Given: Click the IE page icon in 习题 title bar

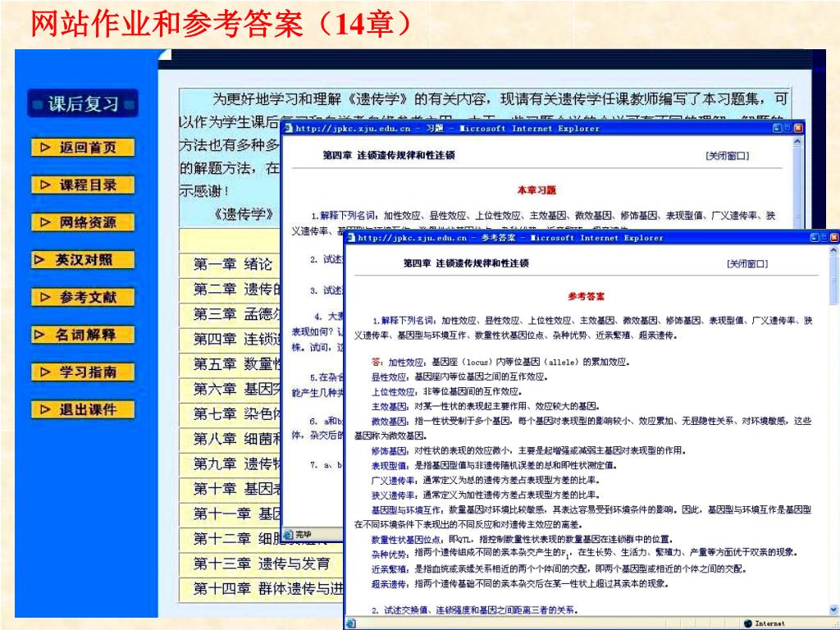Looking at the screenshot, I should click(x=288, y=129).
